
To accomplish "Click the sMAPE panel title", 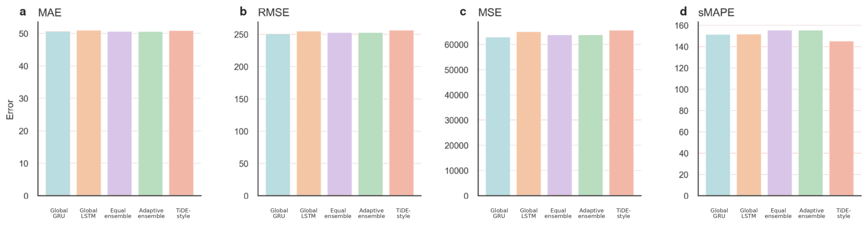I will [x=716, y=13].
